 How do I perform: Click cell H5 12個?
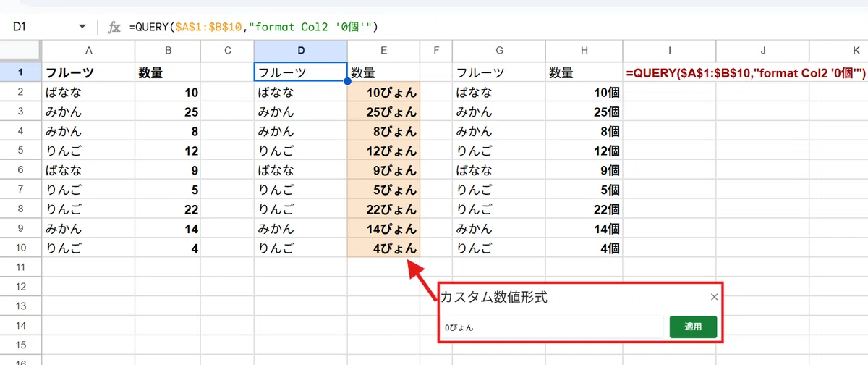pos(584,151)
